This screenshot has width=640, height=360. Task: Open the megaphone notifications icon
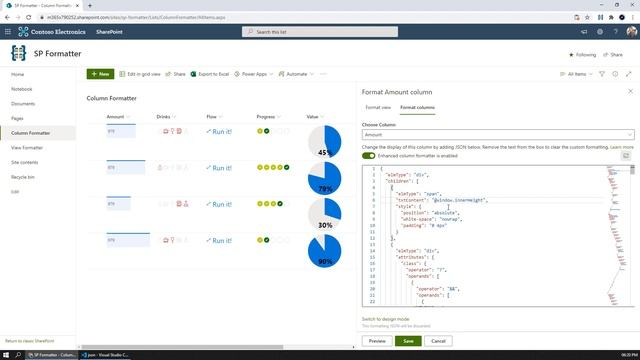pyautogui.click(x=584, y=31)
